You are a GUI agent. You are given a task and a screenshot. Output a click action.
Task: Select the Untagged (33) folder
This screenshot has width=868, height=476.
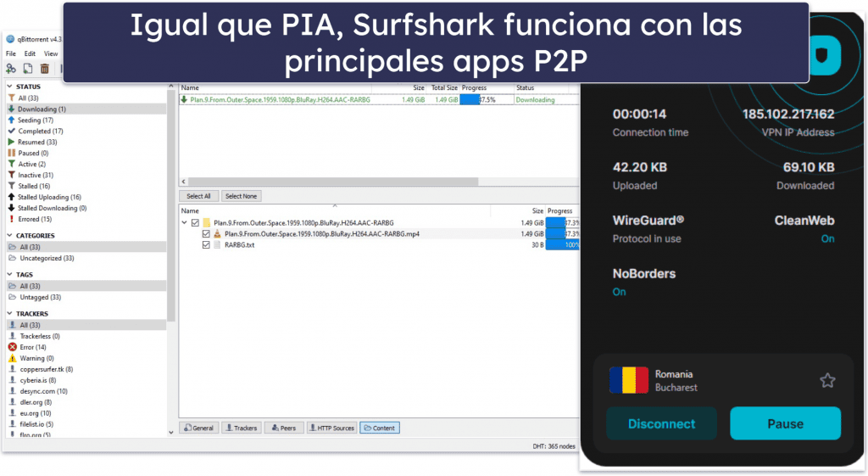coord(40,298)
